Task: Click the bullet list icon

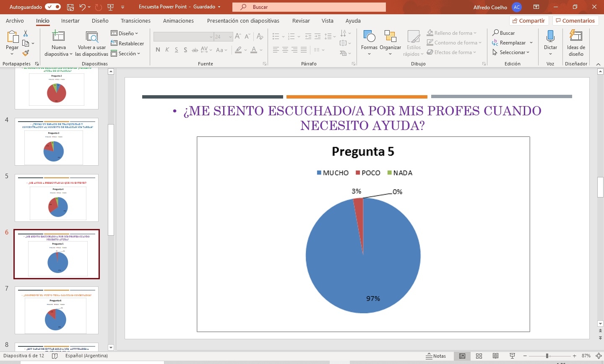Action: tap(276, 36)
